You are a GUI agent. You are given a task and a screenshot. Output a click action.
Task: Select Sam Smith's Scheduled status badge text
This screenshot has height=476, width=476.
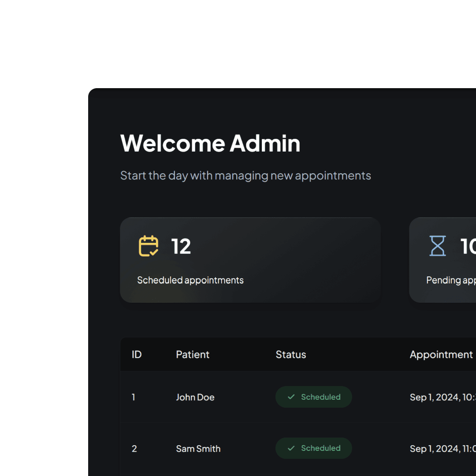click(x=320, y=448)
